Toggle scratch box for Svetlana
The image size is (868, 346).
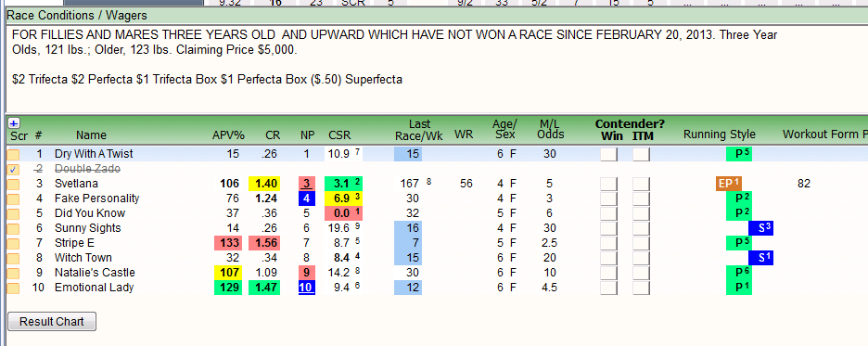[13, 184]
